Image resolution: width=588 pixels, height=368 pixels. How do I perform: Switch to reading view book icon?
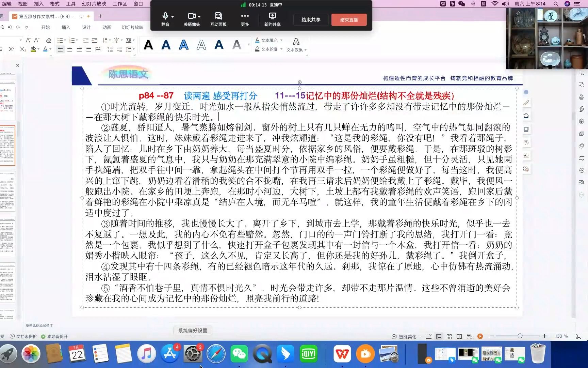(x=459, y=336)
